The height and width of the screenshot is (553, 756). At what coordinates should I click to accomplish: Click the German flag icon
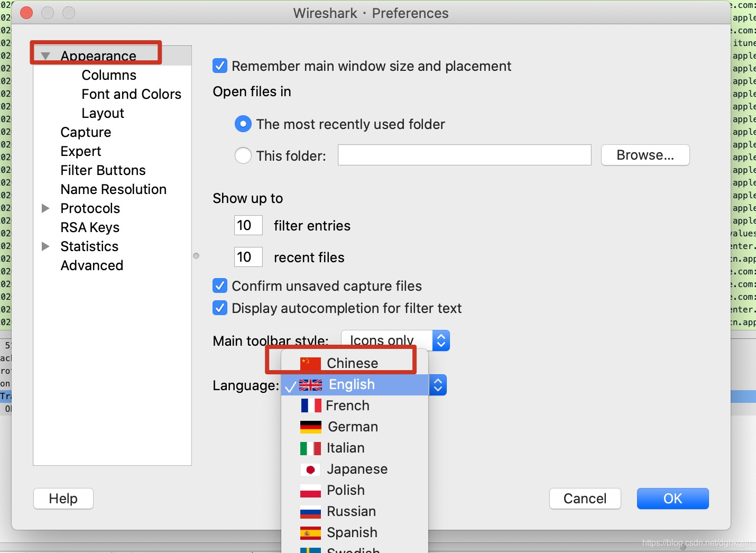310,427
